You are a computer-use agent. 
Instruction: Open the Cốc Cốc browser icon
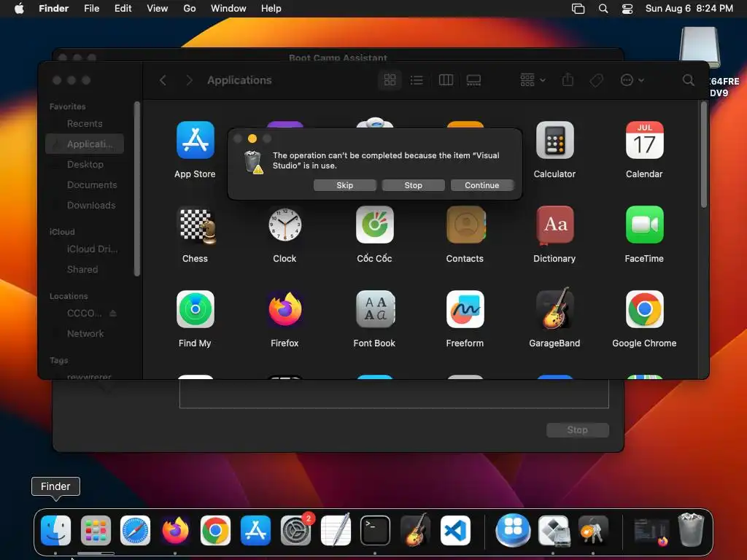click(374, 225)
